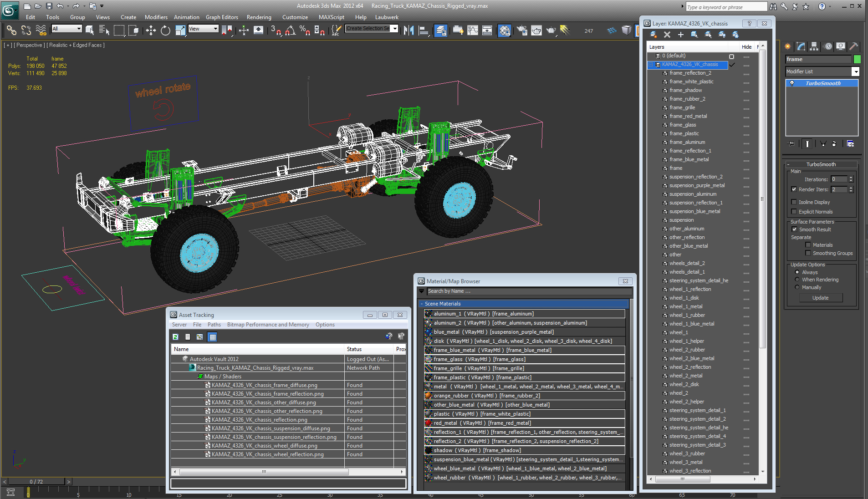Click the Unlink Selection tool
The width and height of the screenshot is (868, 499).
tap(26, 31)
